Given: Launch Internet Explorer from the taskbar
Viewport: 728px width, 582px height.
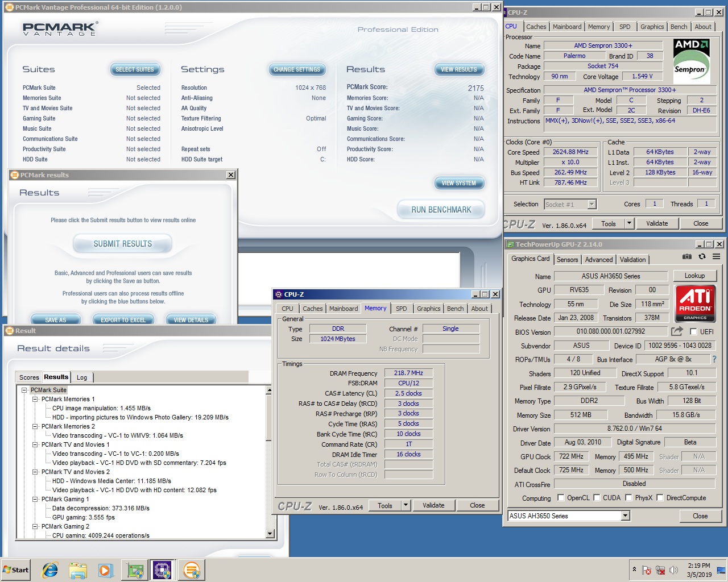Looking at the screenshot, I should pyautogui.click(x=50, y=570).
